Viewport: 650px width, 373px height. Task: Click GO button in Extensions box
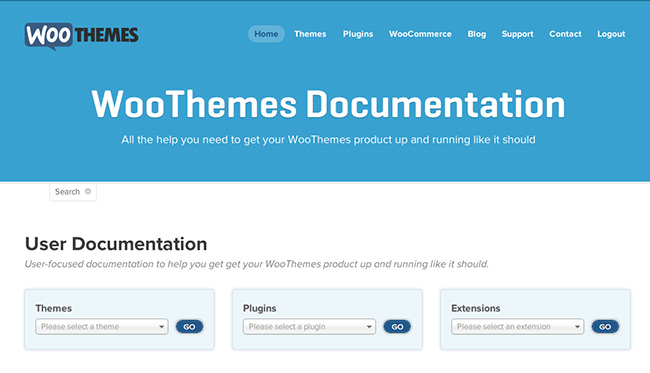click(x=605, y=327)
